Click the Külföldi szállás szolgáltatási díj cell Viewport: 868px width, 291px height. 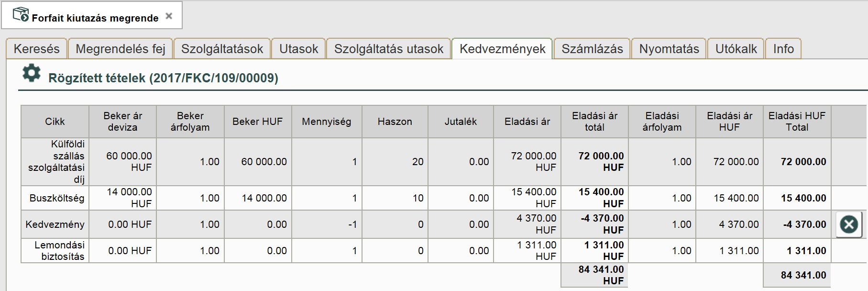point(55,162)
